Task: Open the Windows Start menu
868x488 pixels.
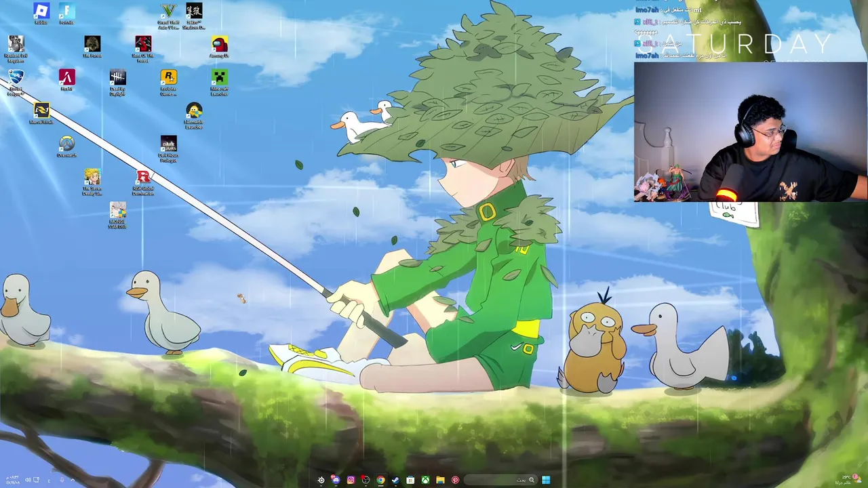Action: point(546,480)
